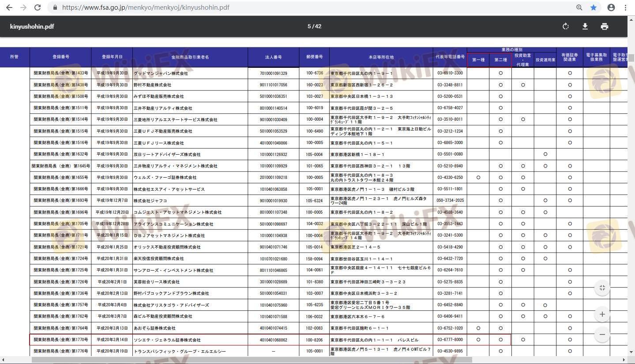Click the 第一種 column header

pyautogui.click(x=478, y=60)
